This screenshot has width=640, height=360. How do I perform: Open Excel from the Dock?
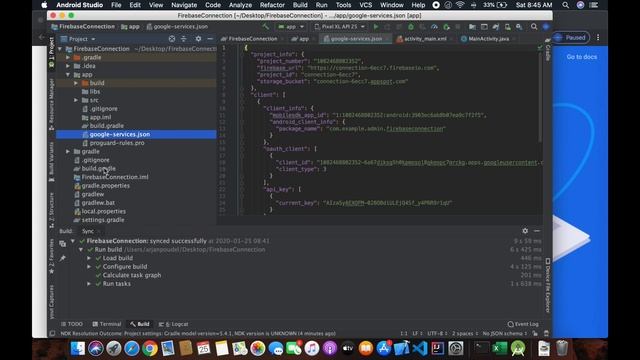coord(499,348)
